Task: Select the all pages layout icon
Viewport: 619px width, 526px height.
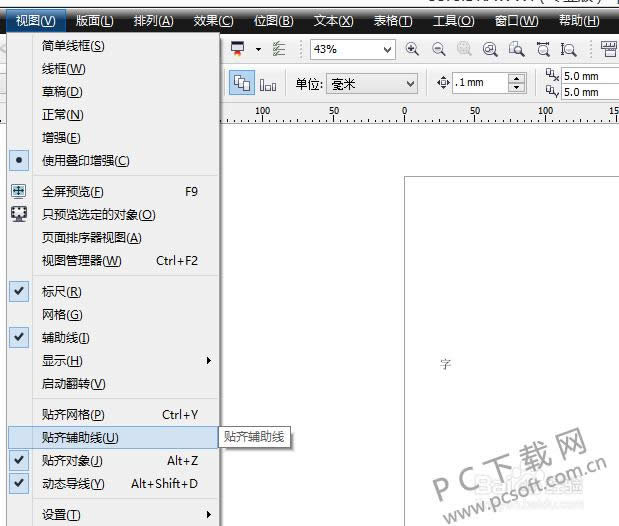Action: [267, 84]
